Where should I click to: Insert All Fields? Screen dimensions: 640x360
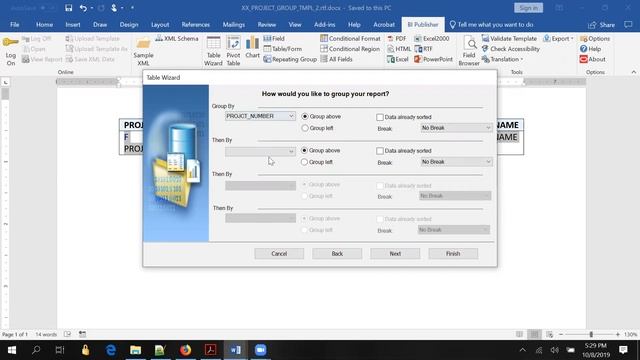(x=336, y=59)
